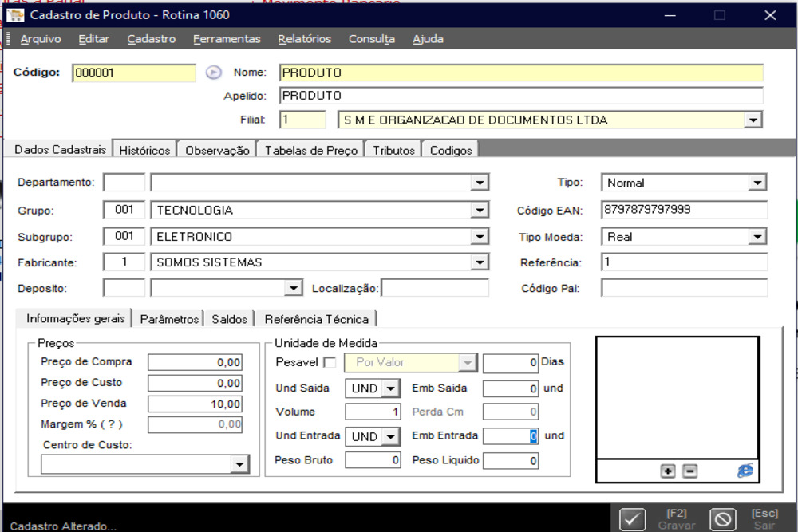Open the Saldos subtab
The image size is (798, 532).
click(x=229, y=319)
